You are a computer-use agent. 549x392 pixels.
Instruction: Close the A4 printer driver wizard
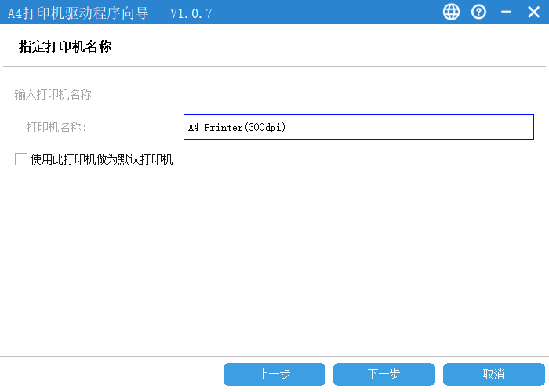[x=533, y=13]
